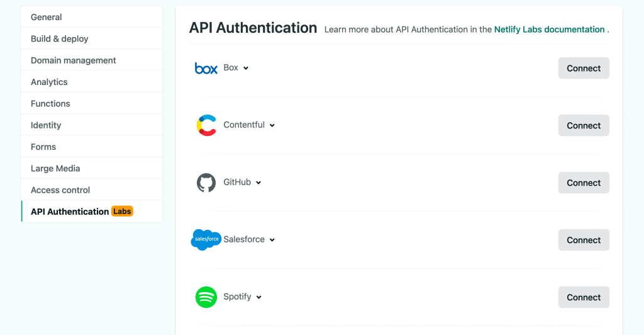Open Forms settings
This screenshot has height=335, width=644.
92,147
